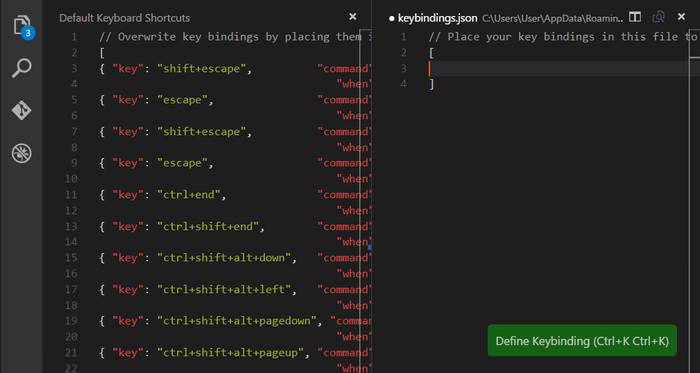This screenshot has width=700, height=373.
Task: Click the Open Changes icon next to split editor
Action: 658,17
